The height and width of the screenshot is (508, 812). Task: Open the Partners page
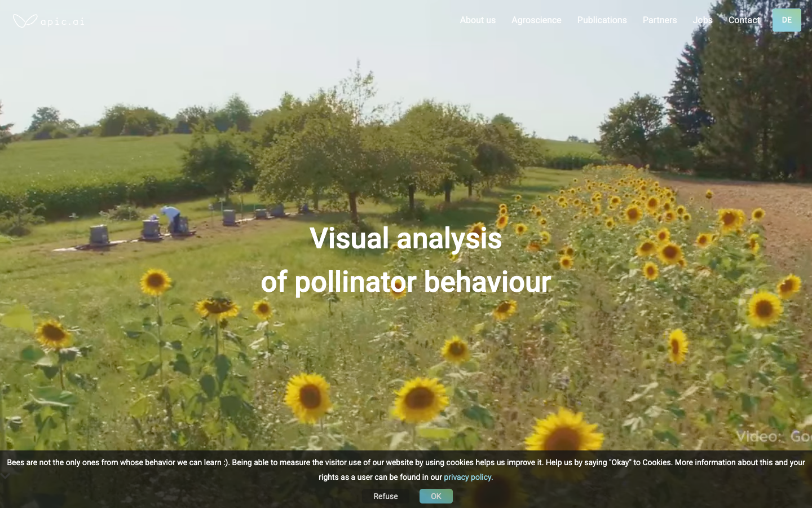[660, 20]
